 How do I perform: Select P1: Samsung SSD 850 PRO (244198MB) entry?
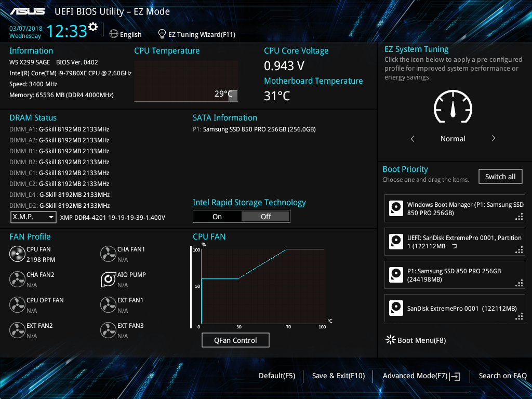(x=455, y=275)
